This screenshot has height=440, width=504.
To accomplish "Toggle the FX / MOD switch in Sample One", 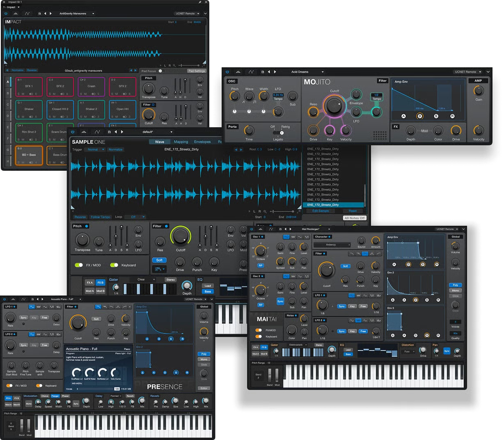I will (78, 265).
